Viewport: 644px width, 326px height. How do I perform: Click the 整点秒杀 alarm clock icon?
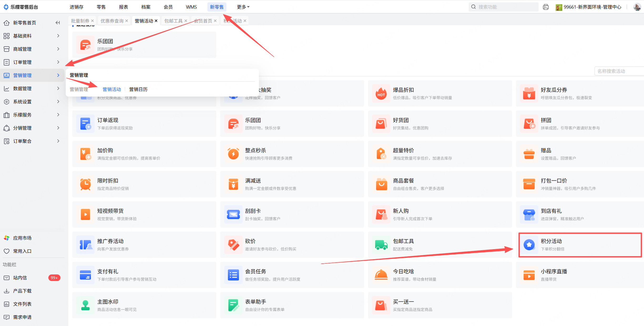click(233, 154)
